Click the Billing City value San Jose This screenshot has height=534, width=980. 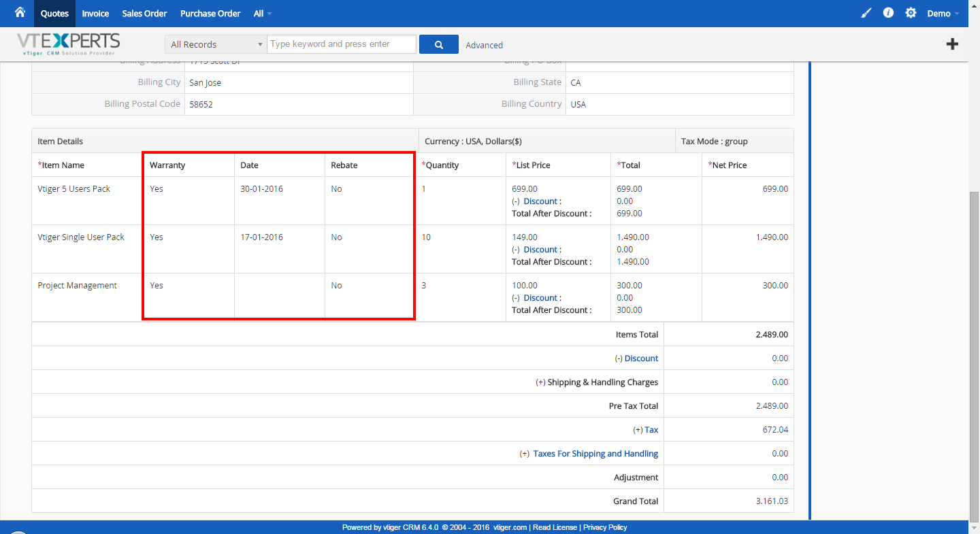pos(205,83)
